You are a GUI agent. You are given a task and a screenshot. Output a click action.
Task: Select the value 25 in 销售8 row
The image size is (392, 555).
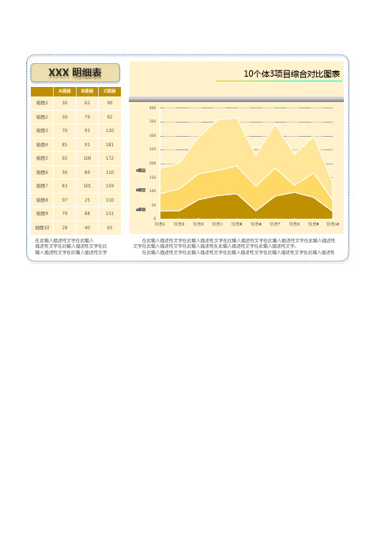[87, 200]
